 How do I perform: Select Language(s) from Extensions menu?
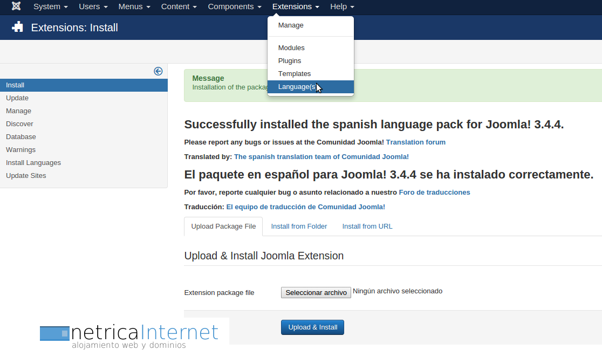coord(297,87)
